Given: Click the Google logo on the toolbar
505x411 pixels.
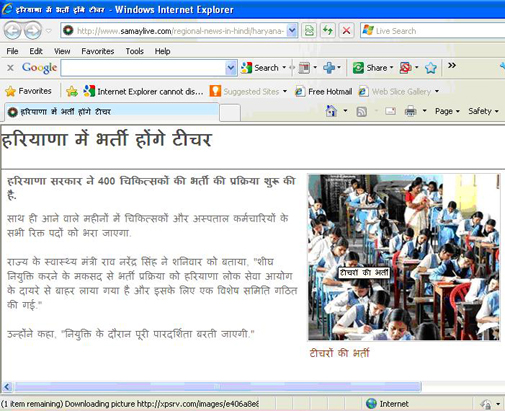Looking at the screenshot, I should 39,68.
